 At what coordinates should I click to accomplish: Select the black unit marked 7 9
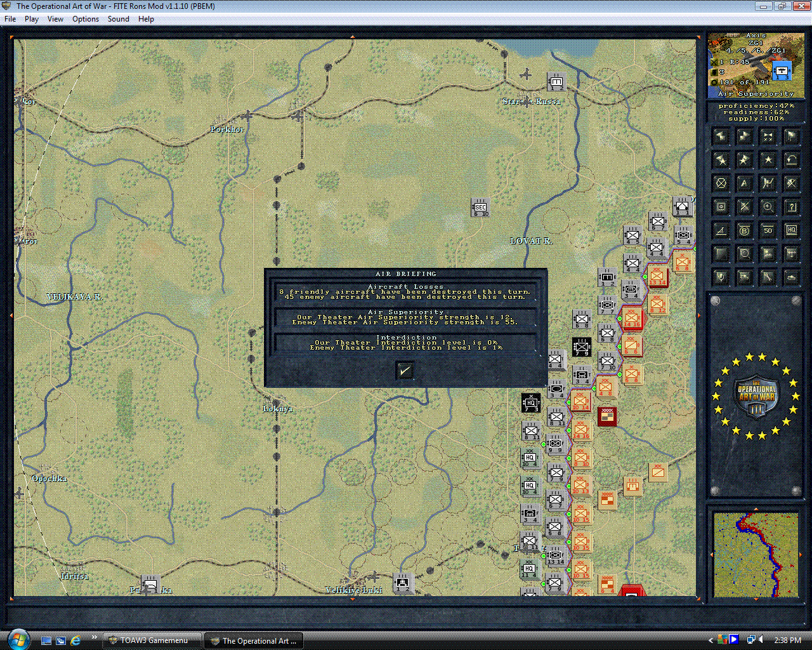point(582,347)
